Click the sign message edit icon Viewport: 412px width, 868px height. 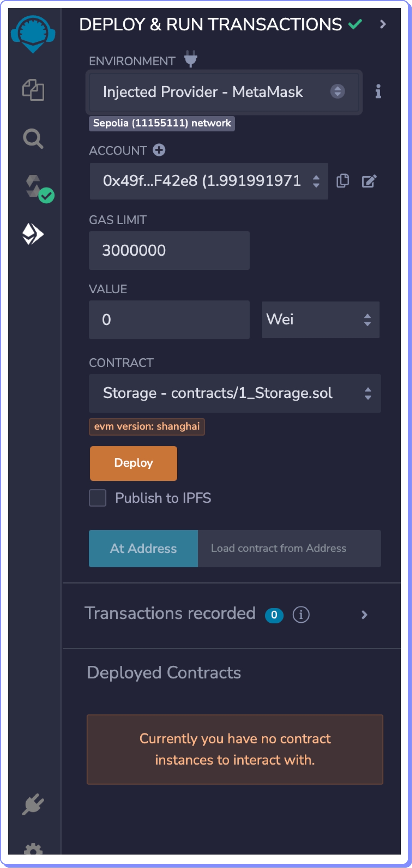click(369, 181)
